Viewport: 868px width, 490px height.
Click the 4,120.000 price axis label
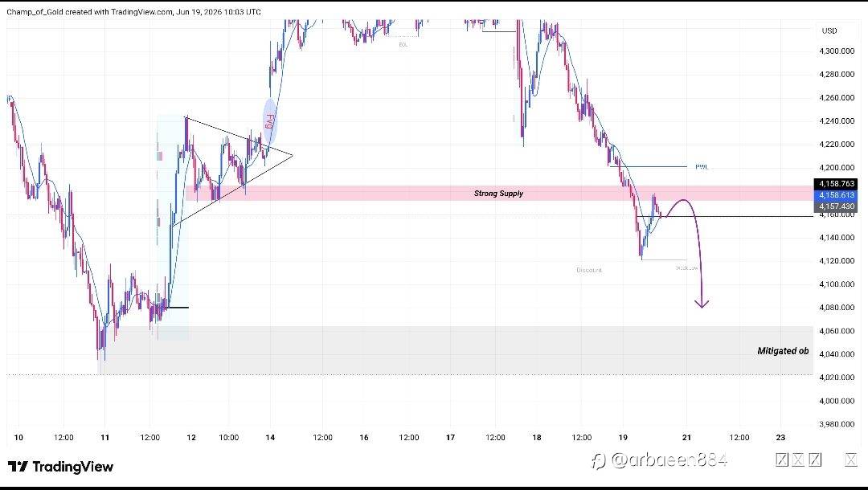click(837, 261)
